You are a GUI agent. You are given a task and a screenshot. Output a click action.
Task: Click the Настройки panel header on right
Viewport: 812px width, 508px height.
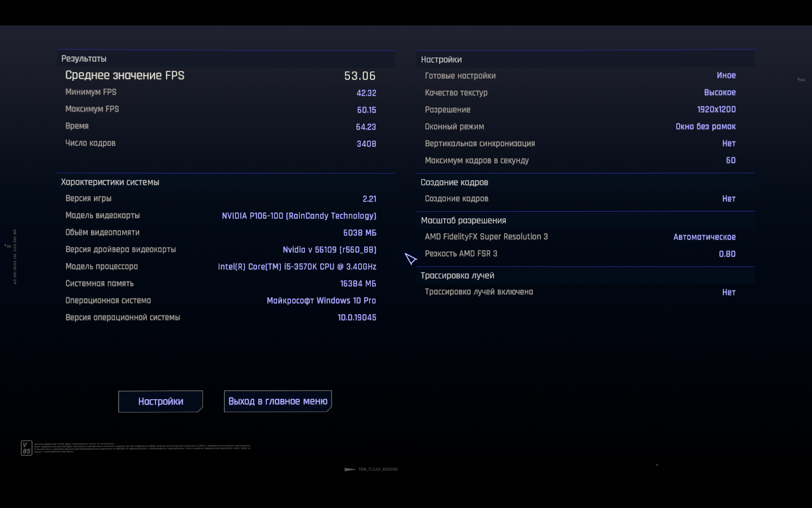pyautogui.click(x=441, y=60)
